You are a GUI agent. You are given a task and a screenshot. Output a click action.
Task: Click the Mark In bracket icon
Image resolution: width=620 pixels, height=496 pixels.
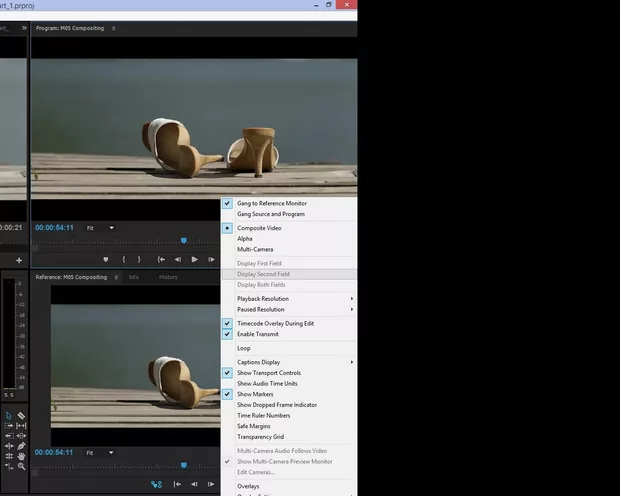(124, 260)
